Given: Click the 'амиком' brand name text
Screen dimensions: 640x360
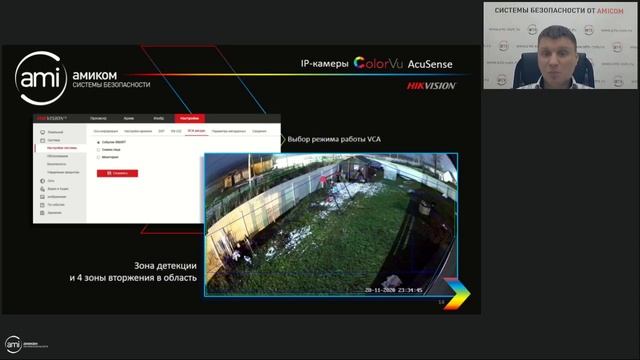Looking at the screenshot, I should [95, 76].
